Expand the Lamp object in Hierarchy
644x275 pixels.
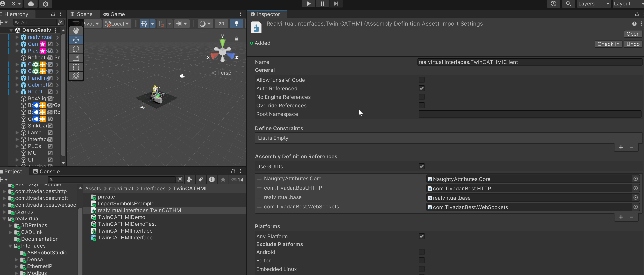[17, 133]
